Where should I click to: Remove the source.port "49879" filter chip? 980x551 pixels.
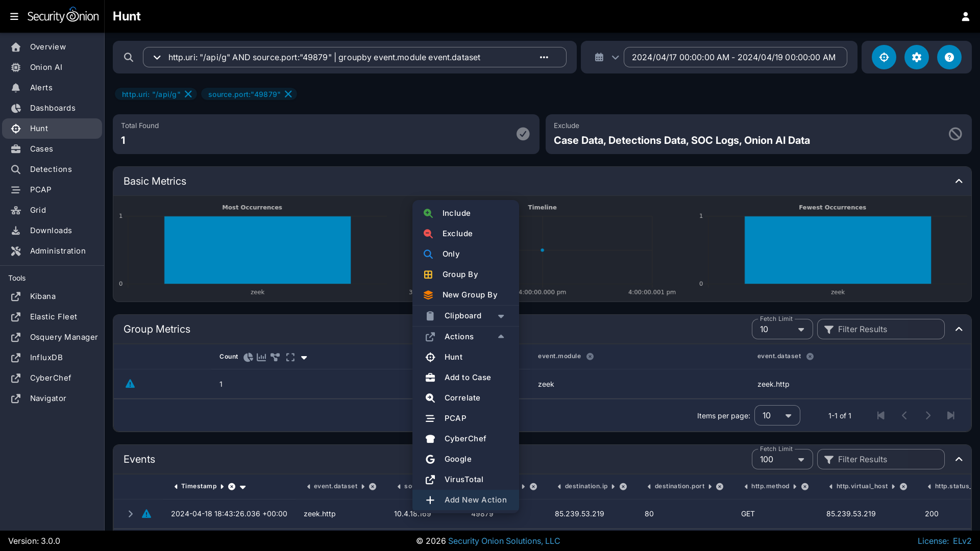point(288,94)
